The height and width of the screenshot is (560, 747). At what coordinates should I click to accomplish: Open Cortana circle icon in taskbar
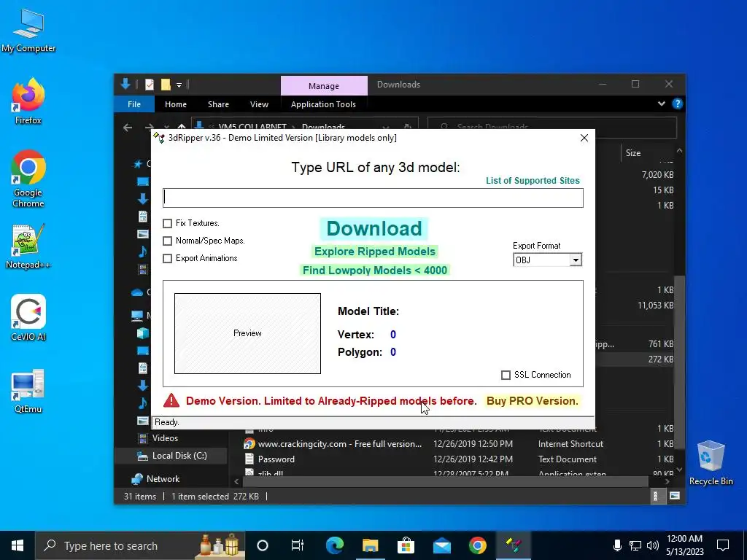pos(262,545)
